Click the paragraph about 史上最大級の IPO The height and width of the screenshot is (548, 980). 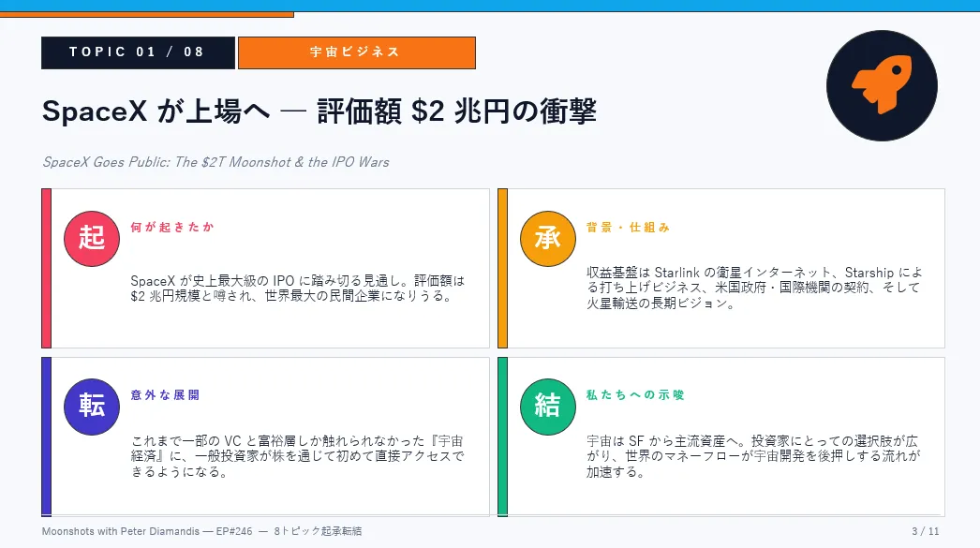[x=298, y=289]
